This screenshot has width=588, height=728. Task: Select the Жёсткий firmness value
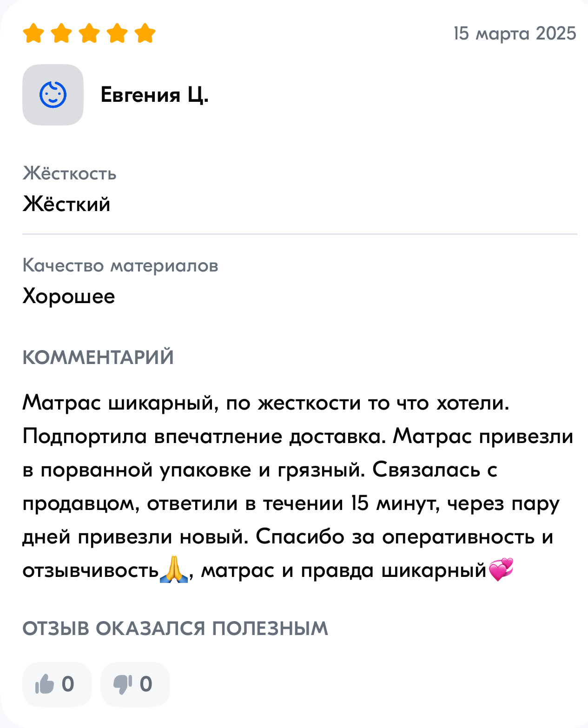[x=66, y=204]
